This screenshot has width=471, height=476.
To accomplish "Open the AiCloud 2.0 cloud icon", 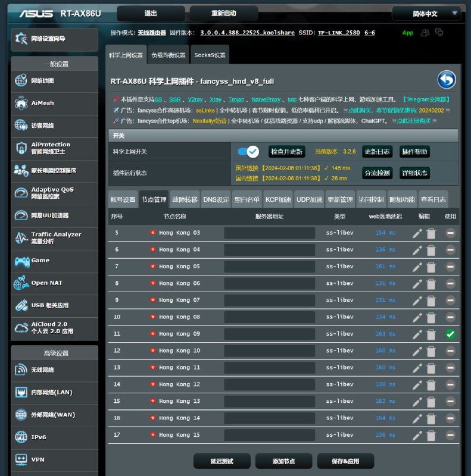I will tap(21, 328).
